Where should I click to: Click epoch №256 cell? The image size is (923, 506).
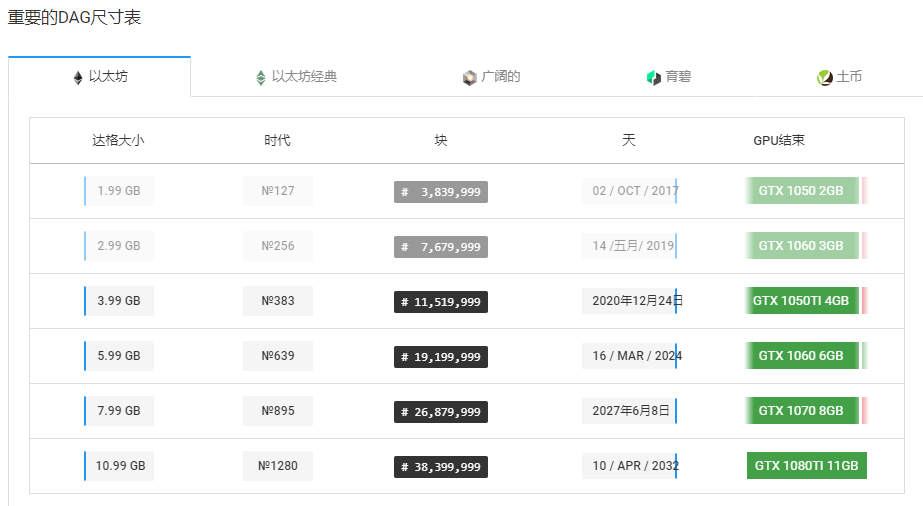click(x=278, y=245)
